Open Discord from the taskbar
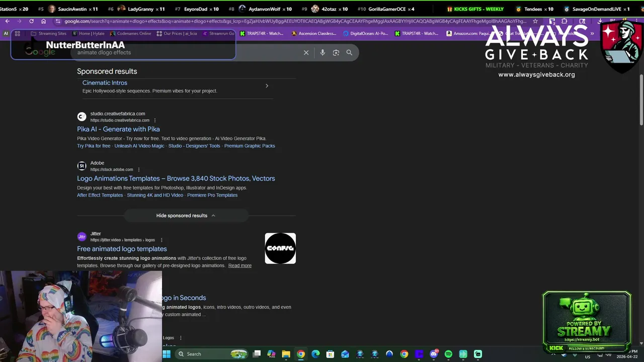Screen dimensions: 644x362 click(x=434, y=354)
